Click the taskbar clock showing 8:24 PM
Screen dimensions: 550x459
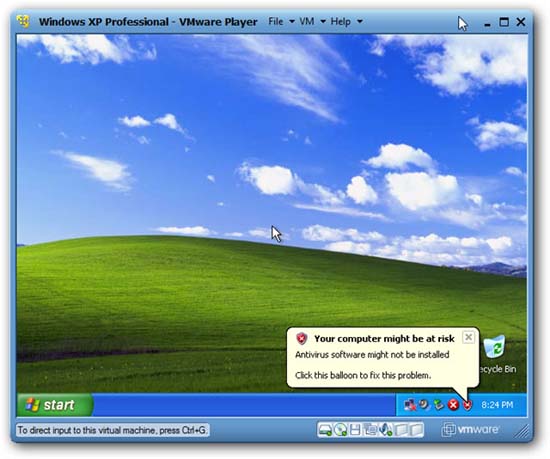tap(497, 405)
